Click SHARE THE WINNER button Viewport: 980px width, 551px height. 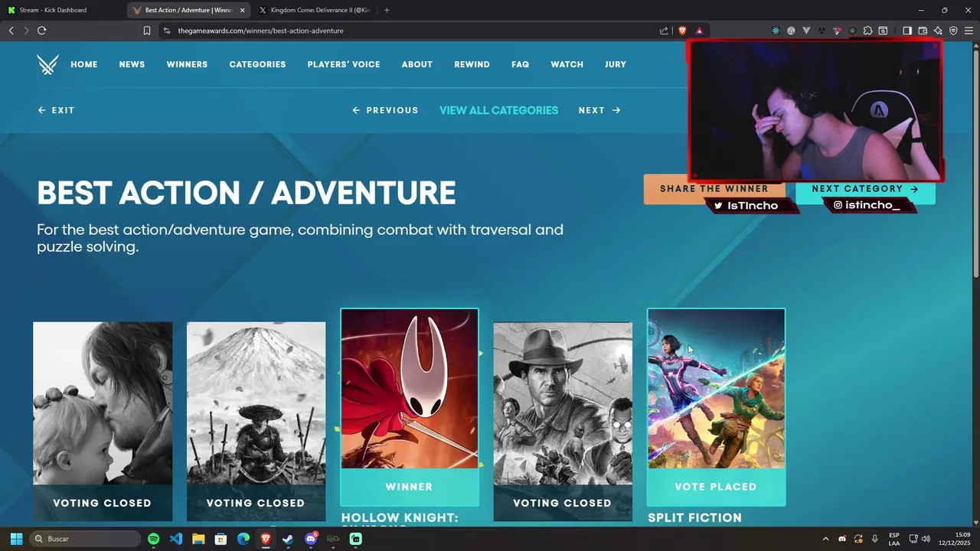pyautogui.click(x=714, y=189)
